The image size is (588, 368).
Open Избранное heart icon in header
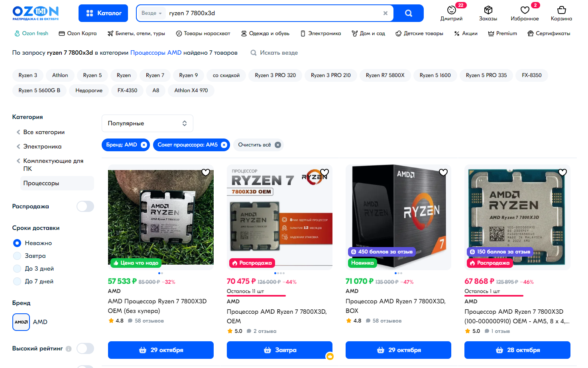[x=525, y=13]
